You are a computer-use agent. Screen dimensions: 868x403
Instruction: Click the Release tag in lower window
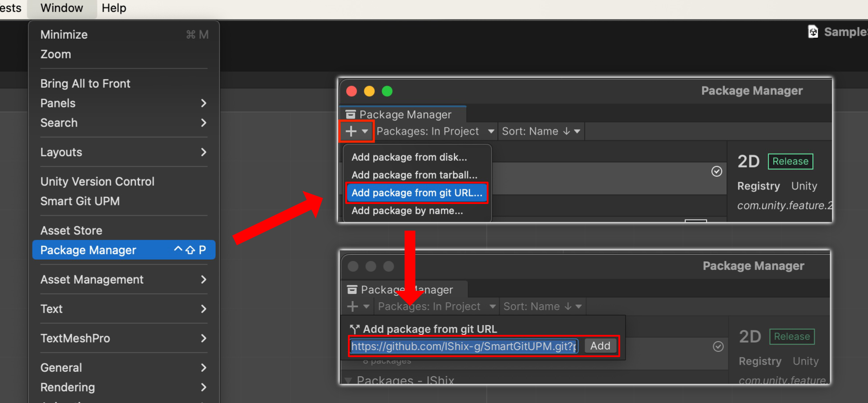click(x=792, y=337)
